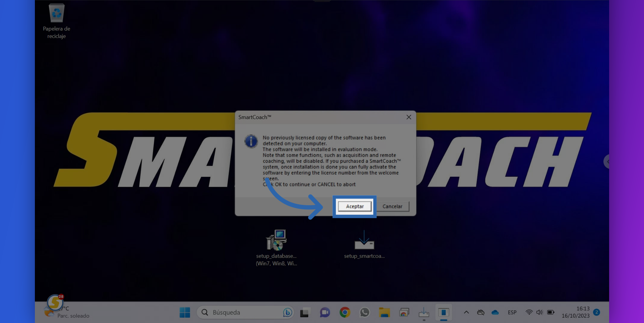Open the remote desktop taskbar app icon

pyautogui.click(x=404, y=313)
